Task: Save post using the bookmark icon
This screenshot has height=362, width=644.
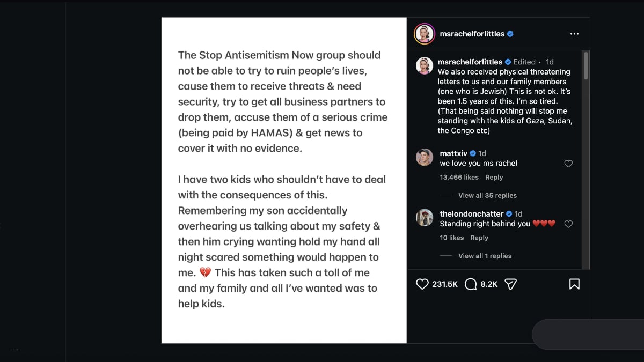Action: pos(574,284)
